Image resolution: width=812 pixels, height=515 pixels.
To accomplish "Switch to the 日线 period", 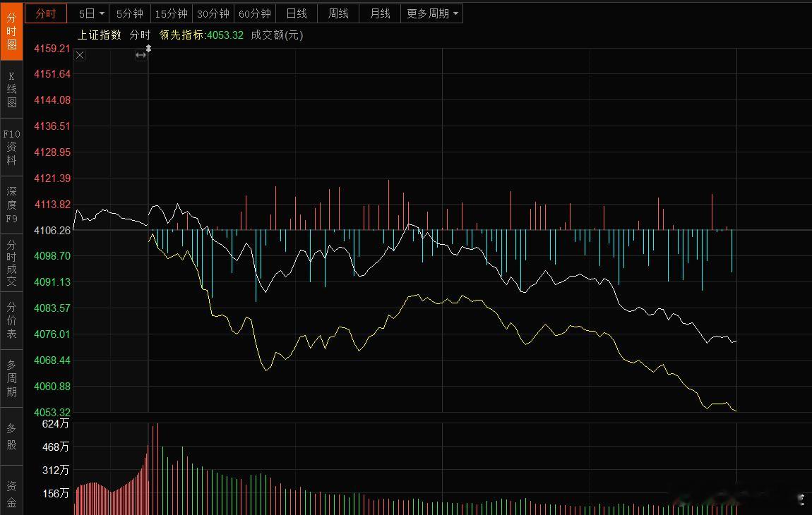I will tap(297, 13).
